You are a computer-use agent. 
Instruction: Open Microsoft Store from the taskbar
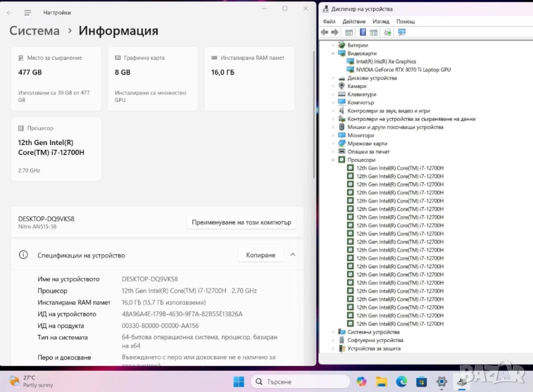coord(421,381)
